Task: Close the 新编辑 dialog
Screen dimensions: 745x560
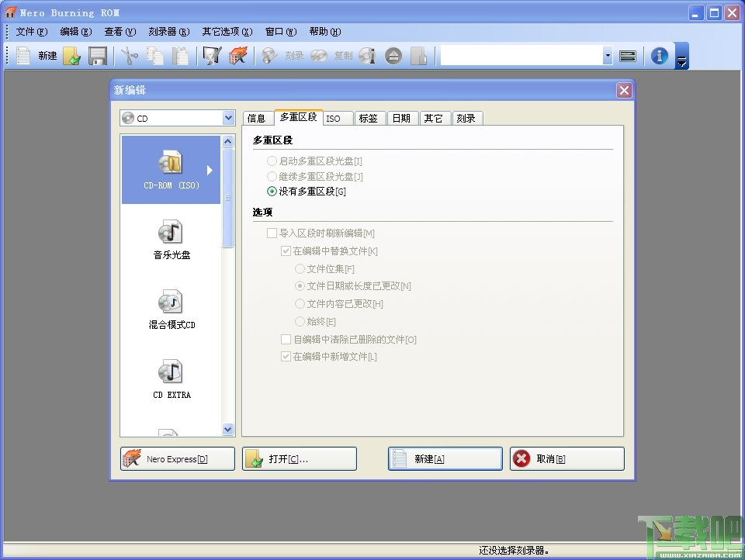Action: pos(624,90)
